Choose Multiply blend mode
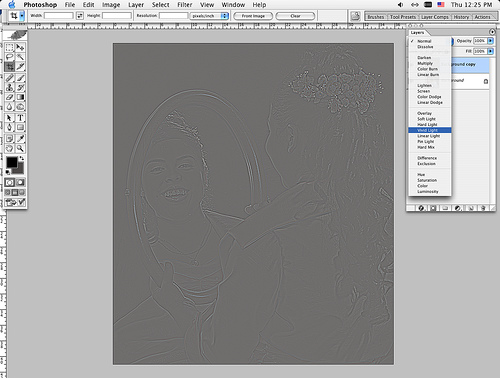 coord(430,63)
